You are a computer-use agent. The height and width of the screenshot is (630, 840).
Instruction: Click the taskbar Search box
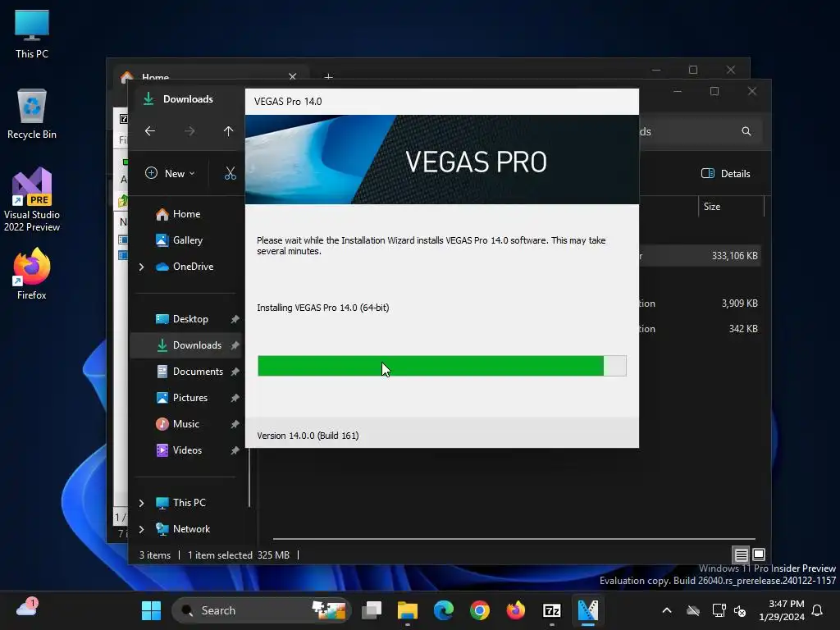261,610
